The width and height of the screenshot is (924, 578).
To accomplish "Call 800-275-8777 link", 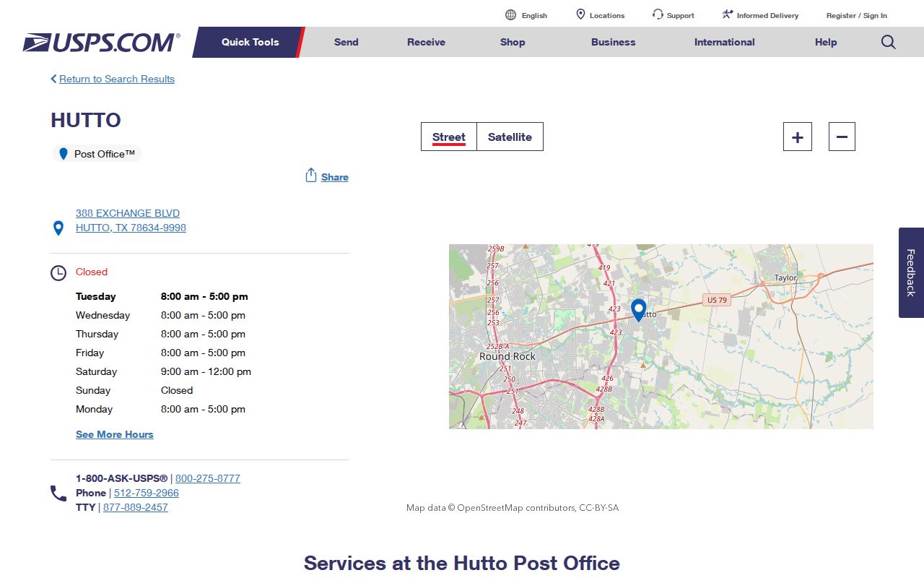I will (x=208, y=478).
